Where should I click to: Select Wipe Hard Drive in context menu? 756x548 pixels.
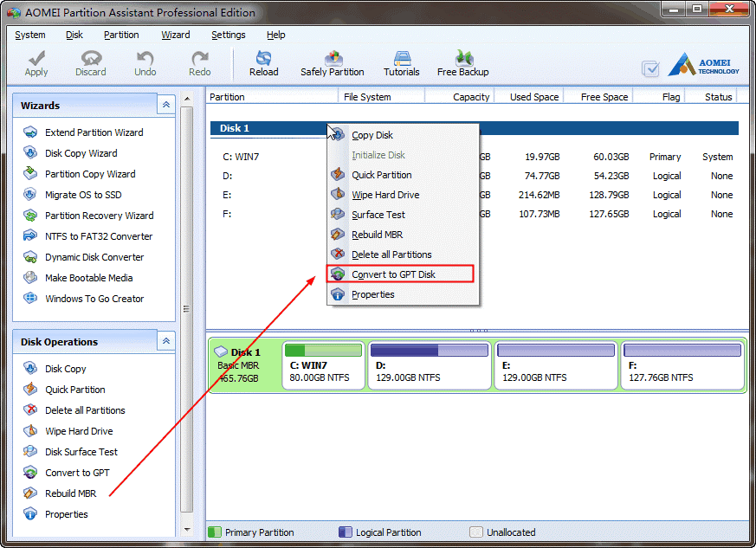pyautogui.click(x=403, y=195)
